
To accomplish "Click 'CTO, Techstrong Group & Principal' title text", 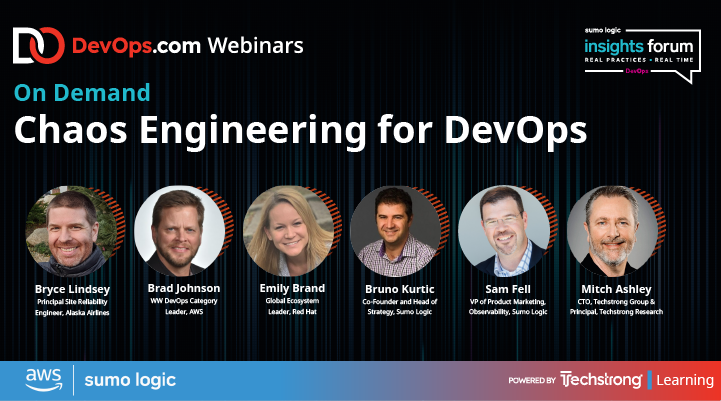I will [x=616, y=307].
